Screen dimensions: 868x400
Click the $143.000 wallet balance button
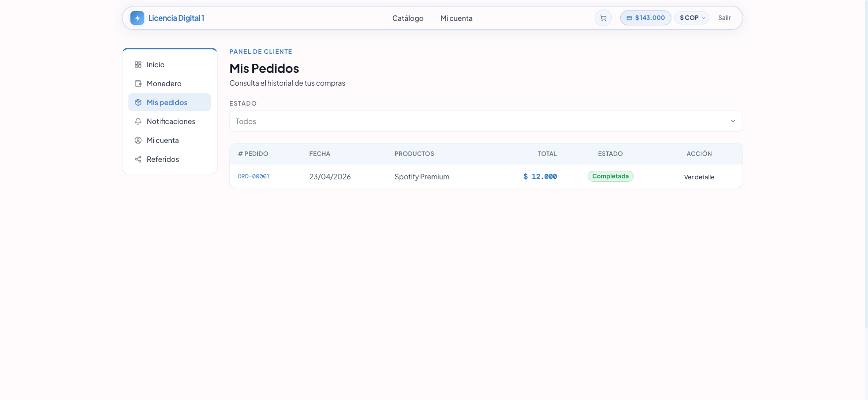point(646,18)
